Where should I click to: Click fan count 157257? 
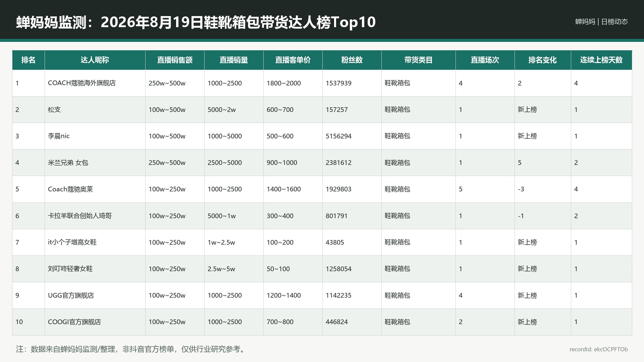tap(336, 110)
